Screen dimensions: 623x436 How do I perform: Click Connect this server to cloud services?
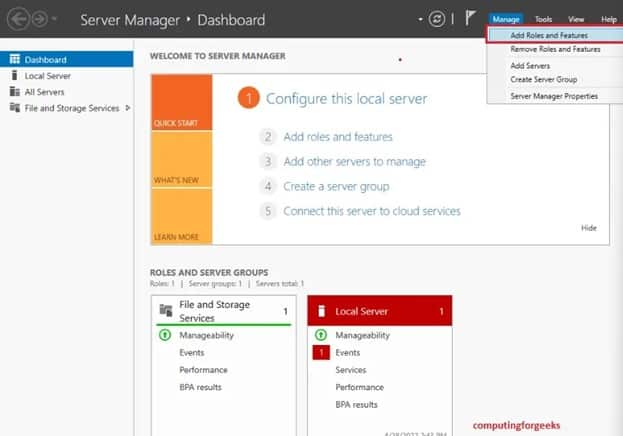371,211
